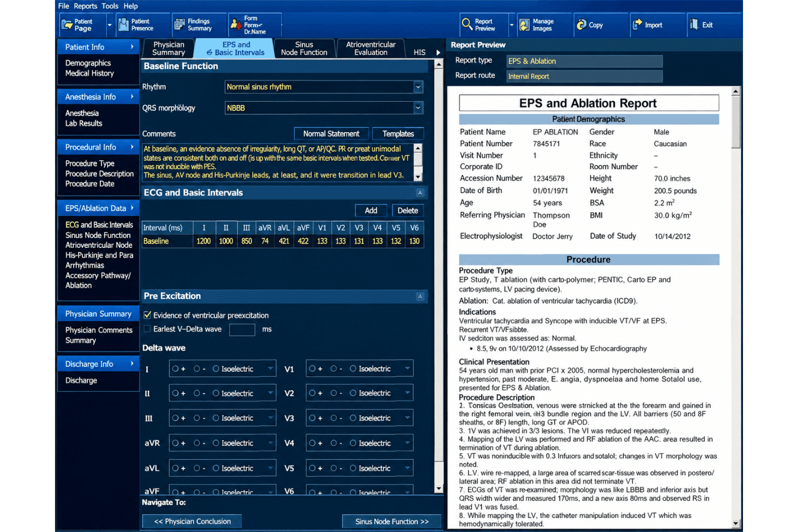798x532 pixels.
Task: Collapse the ECG and Basic Intervals section
Action: tap(420, 192)
